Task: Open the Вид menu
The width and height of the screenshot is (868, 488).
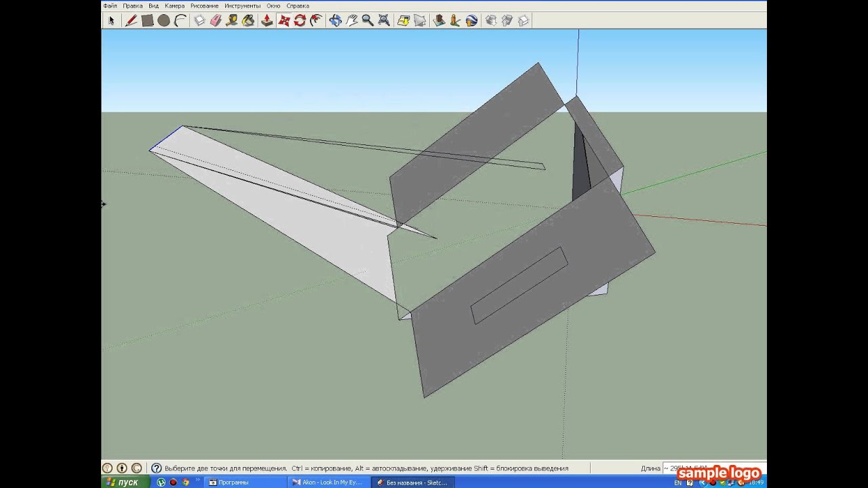Action: click(x=154, y=5)
